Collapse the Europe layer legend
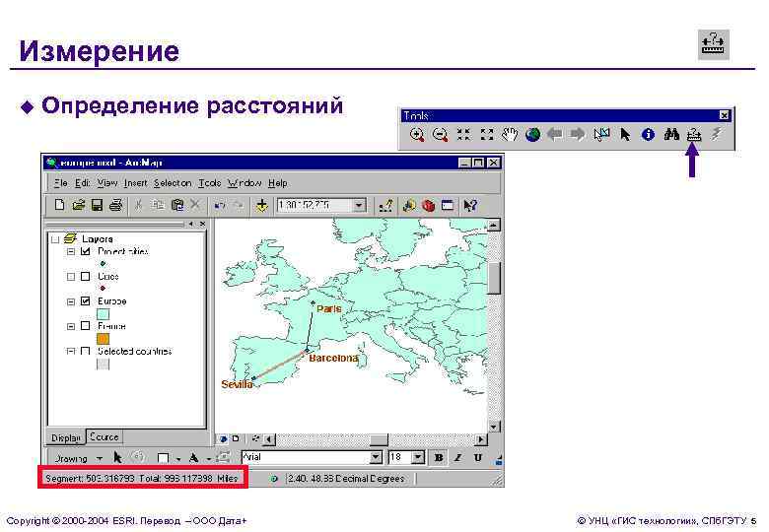769x532 pixels. pyautogui.click(x=71, y=301)
